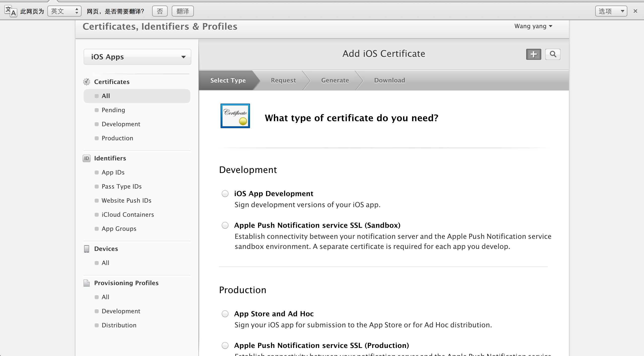Open Production certificates

(x=117, y=138)
